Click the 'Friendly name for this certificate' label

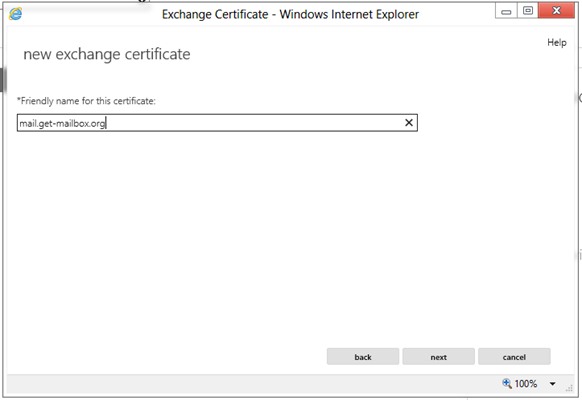click(86, 101)
